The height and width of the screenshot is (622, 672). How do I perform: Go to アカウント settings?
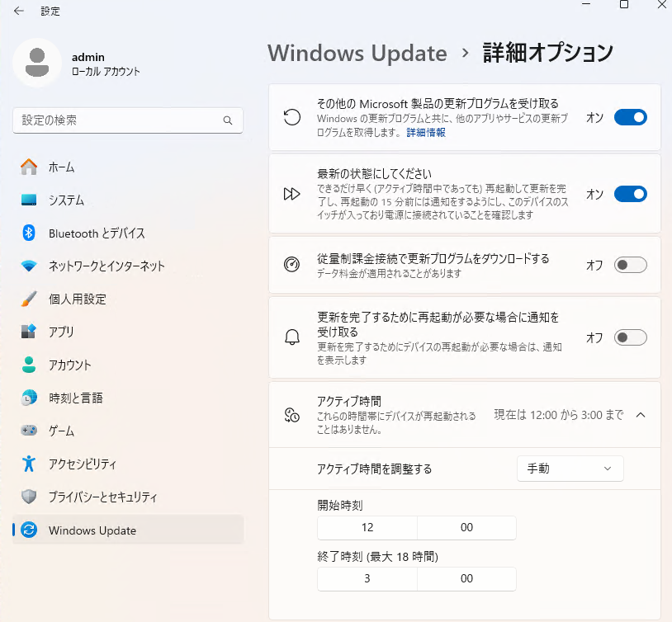pos(128,365)
